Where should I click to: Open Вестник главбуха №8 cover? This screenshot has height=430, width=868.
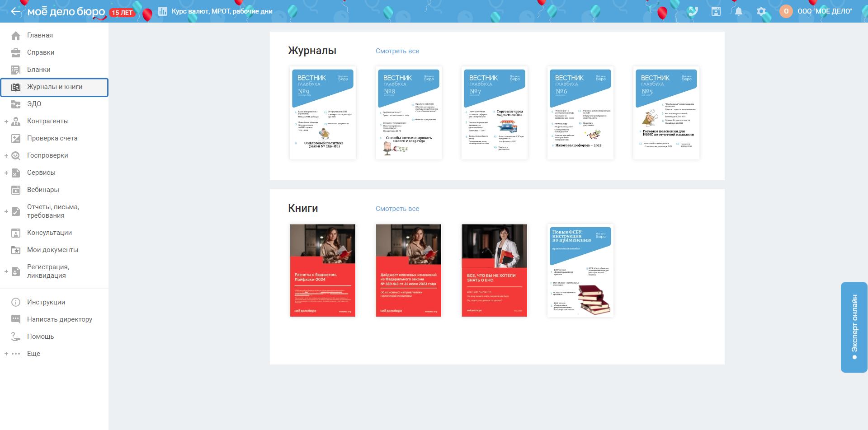[409, 113]
